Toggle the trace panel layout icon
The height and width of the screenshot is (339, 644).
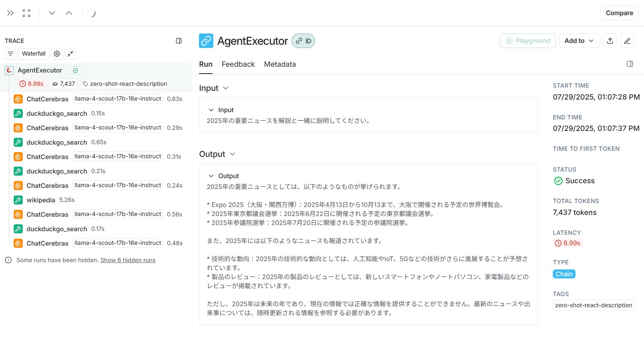click(x=179, y=41)
